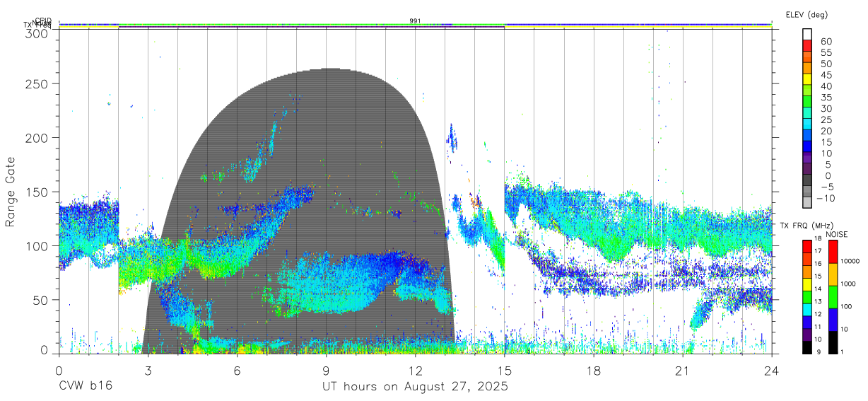Select the black swatch on TX FRQ colorbar
868x401 pixels.
coord(808,347)
